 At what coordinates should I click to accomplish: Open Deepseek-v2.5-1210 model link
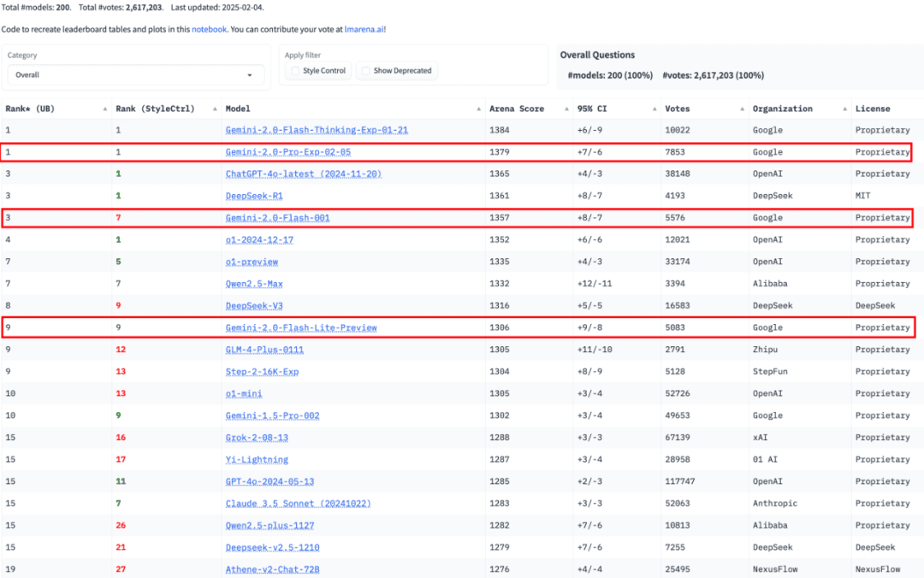tap(272, 547)
